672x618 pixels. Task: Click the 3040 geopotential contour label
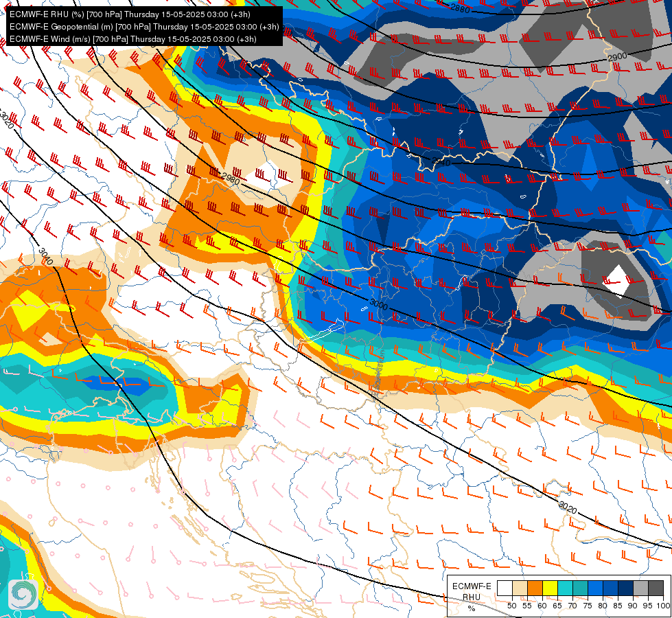click(45, 256)
